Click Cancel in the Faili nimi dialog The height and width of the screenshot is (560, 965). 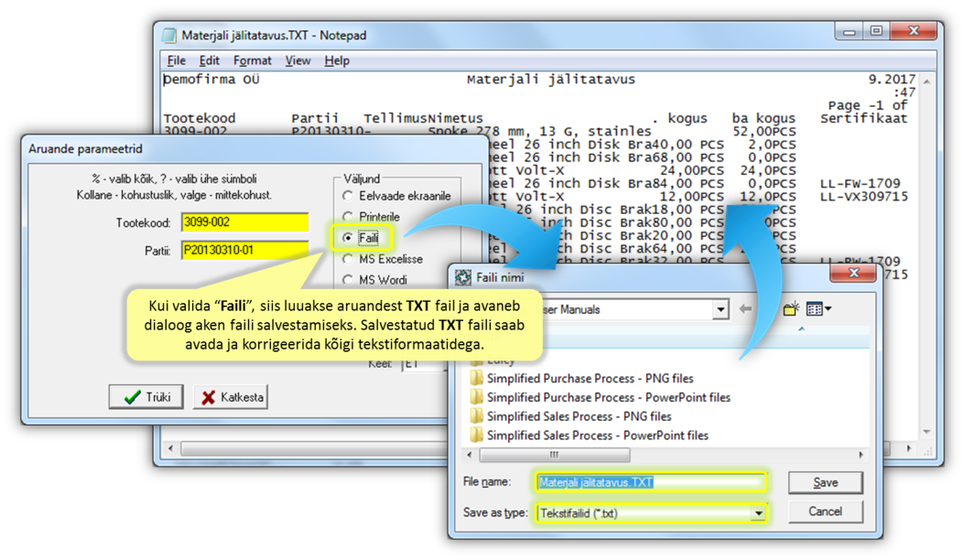tap(825, 512)
